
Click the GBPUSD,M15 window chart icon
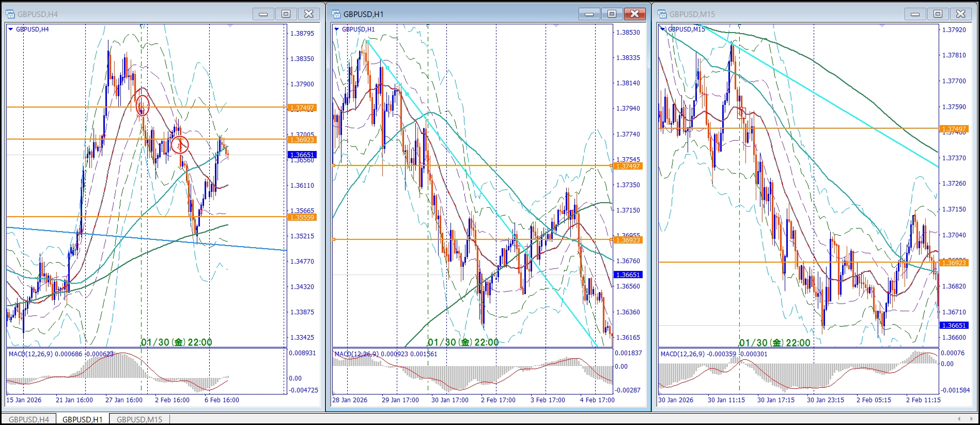pyautogui.click(x=662, y=14)
